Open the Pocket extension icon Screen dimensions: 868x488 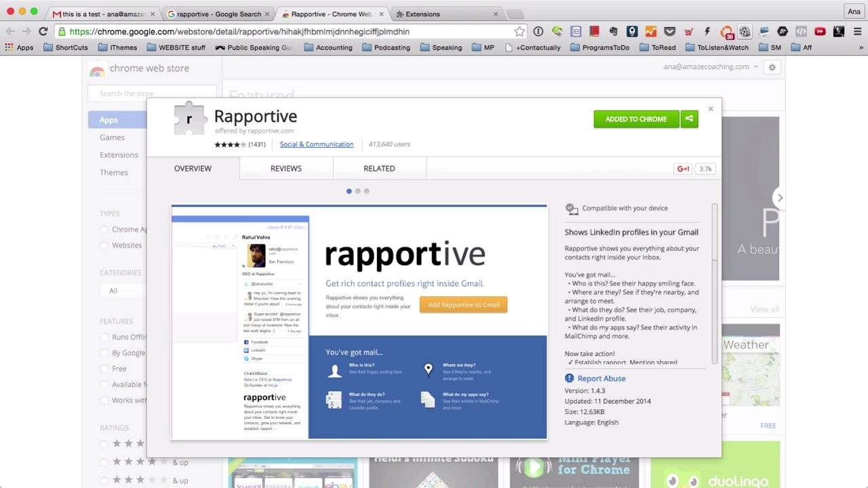pos(669,31)
